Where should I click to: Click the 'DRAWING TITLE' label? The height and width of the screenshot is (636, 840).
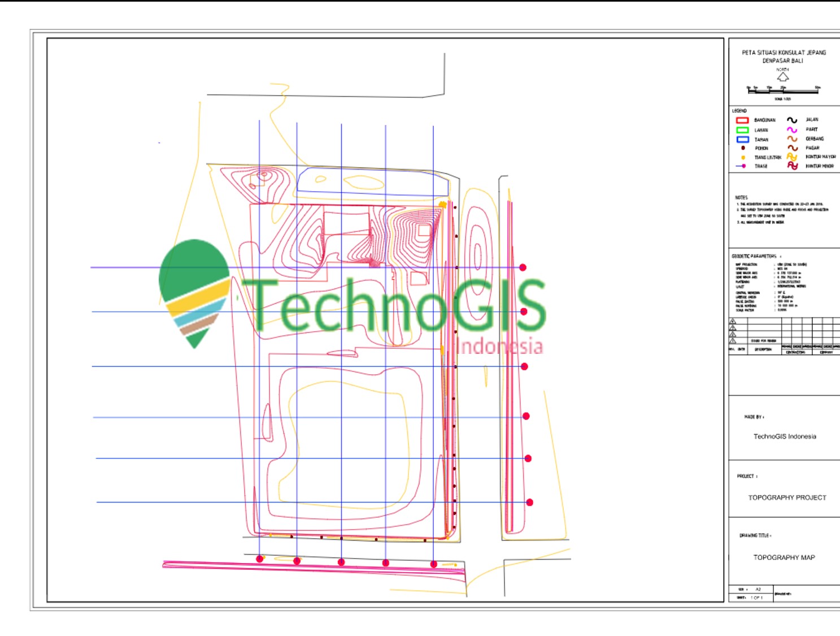[755, 535]
